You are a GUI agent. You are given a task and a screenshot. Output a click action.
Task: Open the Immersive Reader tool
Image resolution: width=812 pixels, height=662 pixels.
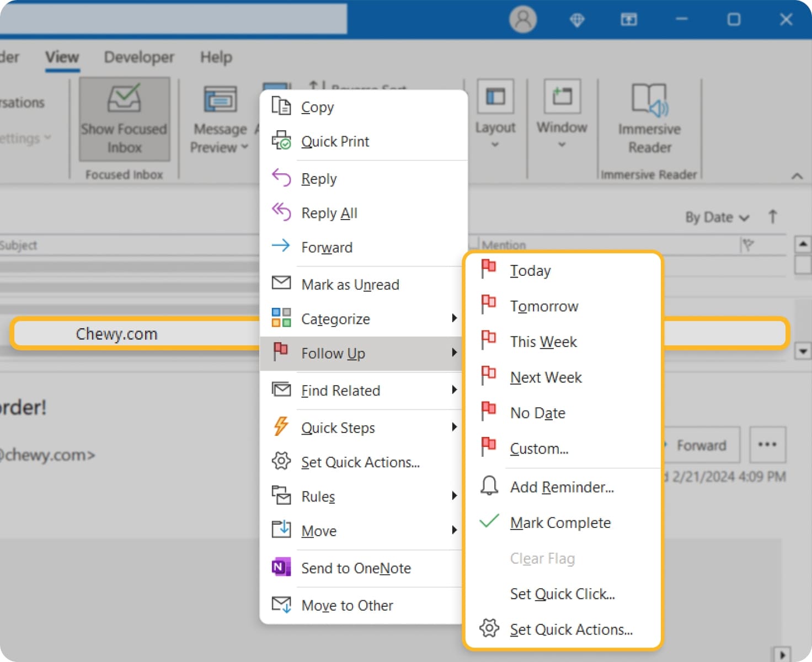pos(649,116)
